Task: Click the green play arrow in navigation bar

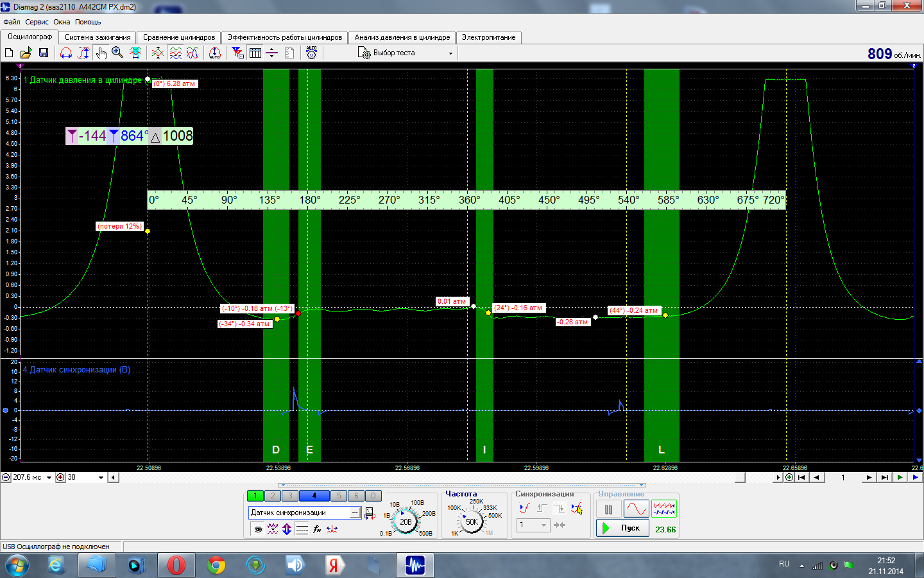Action: pyautogui.click(x=900, y=477)
